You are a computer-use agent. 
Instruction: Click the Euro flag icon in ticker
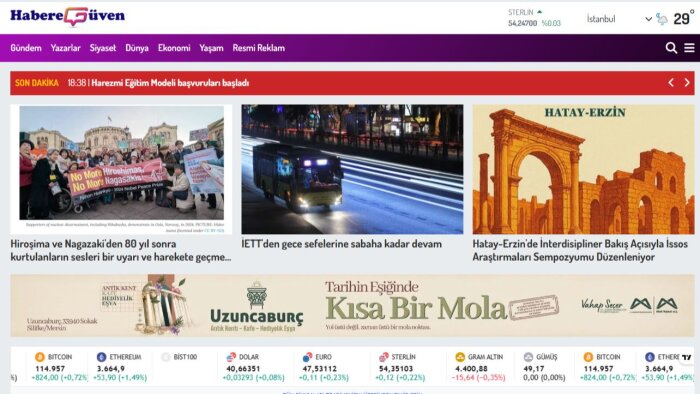point(307,357)
